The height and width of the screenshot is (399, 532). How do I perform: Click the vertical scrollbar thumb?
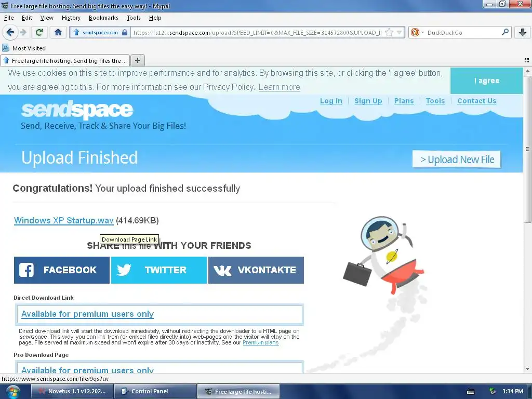click(527, 149)
